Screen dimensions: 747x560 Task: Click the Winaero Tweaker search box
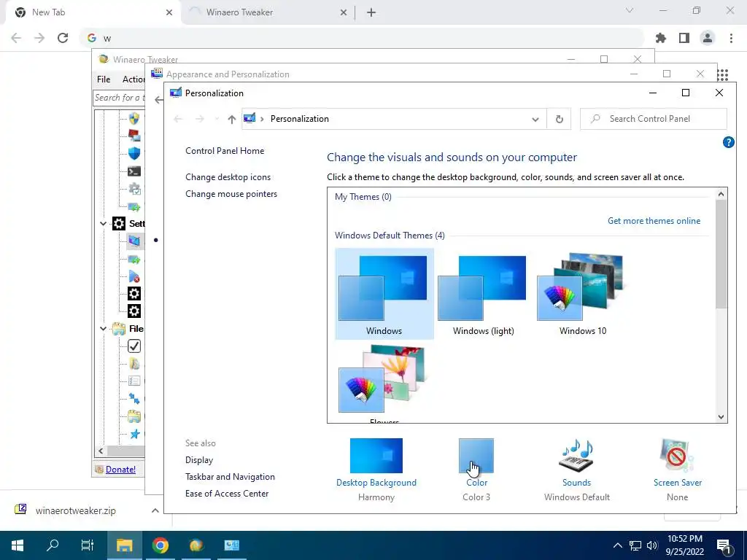click(x=119, y=98)
